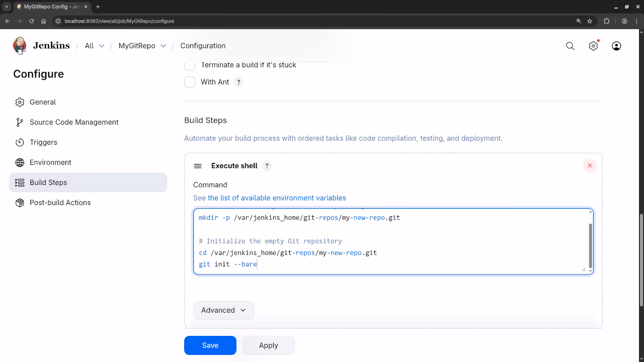Bookmark this page with star icon

[590, 21]
